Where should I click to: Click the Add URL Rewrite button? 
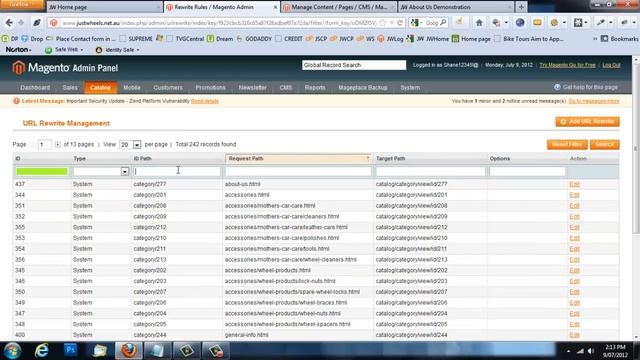point(587,122)
